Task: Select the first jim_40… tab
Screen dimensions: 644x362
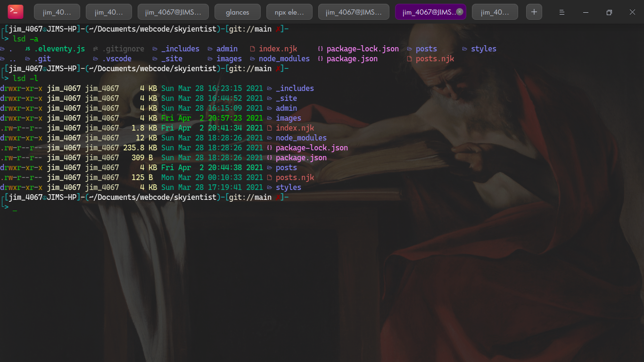Action: pyautogui.click(x=57, y=11)
